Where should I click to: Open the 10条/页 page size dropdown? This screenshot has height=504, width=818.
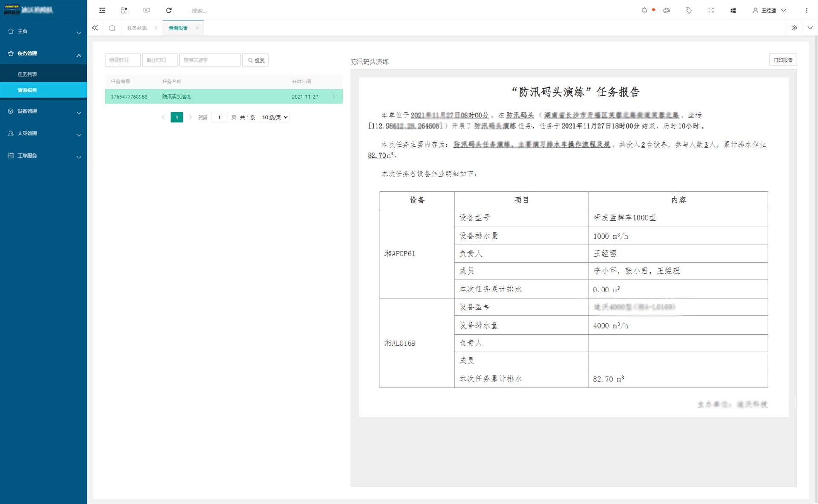[x=274, y=117]
